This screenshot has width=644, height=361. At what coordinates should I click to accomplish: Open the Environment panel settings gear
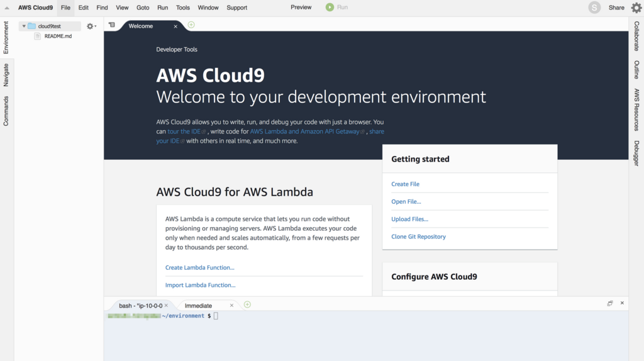(91, 26)
